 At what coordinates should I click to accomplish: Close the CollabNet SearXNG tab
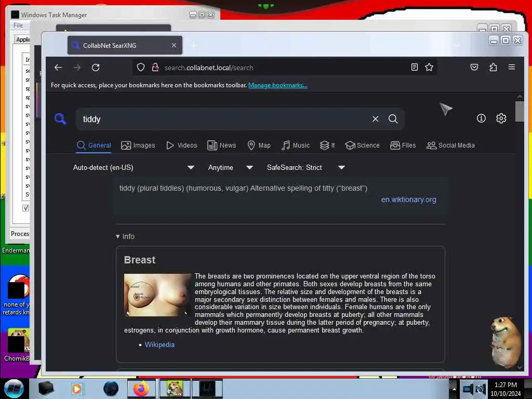click(174, 45)
